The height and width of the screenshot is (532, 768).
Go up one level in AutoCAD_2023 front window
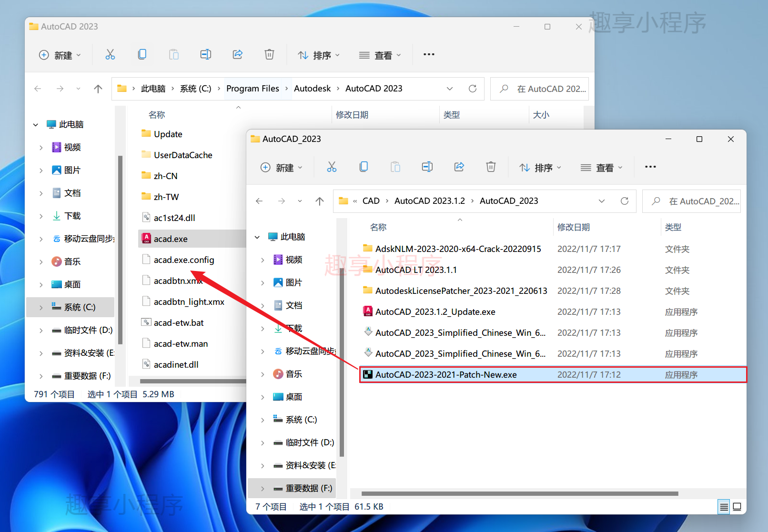tap(320, 201)
